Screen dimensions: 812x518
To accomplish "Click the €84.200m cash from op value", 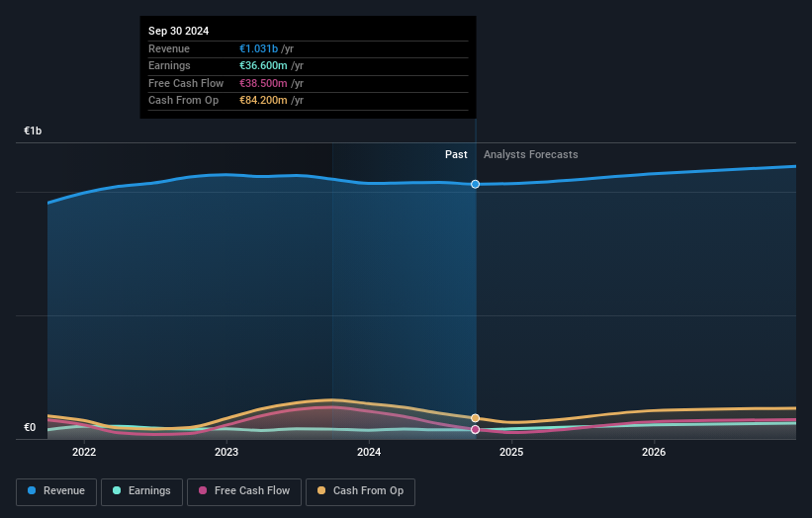I will pos(263,101).
